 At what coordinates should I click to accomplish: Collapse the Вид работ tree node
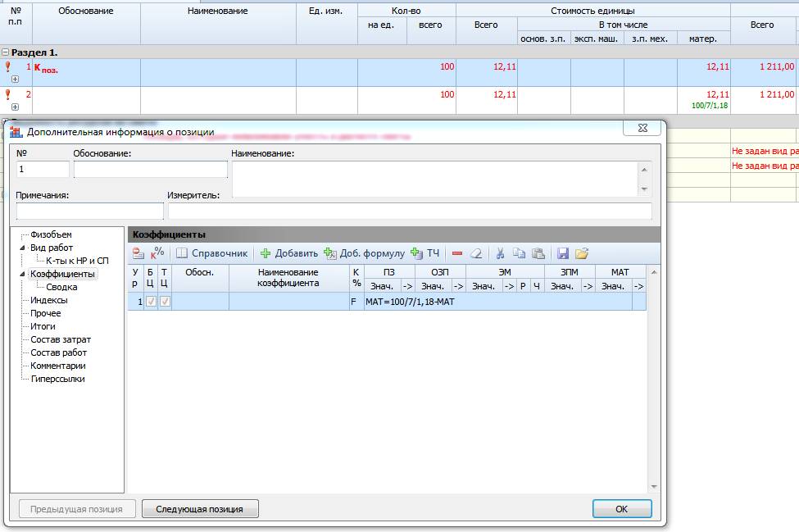click(22, 248)
